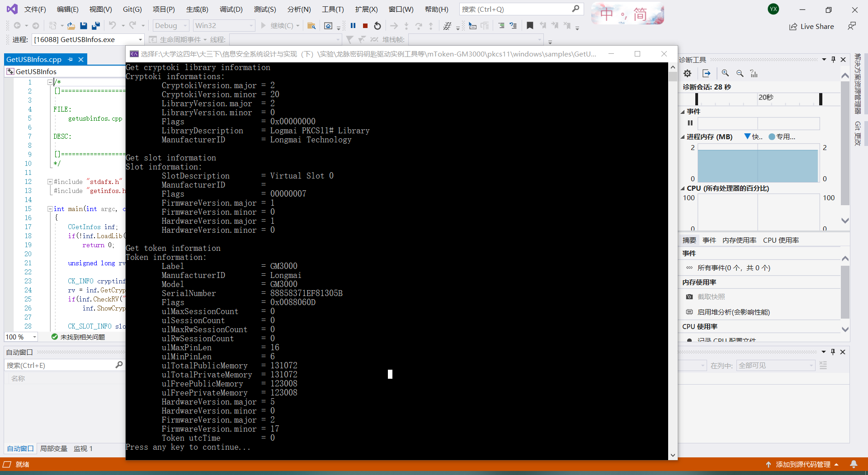Image resolution: width=868 pixels, height=475 pixels.
Task: Click 所有事件(0 个, 共 0 个) link
Action: pyautogui.click(x=734, y=268)
